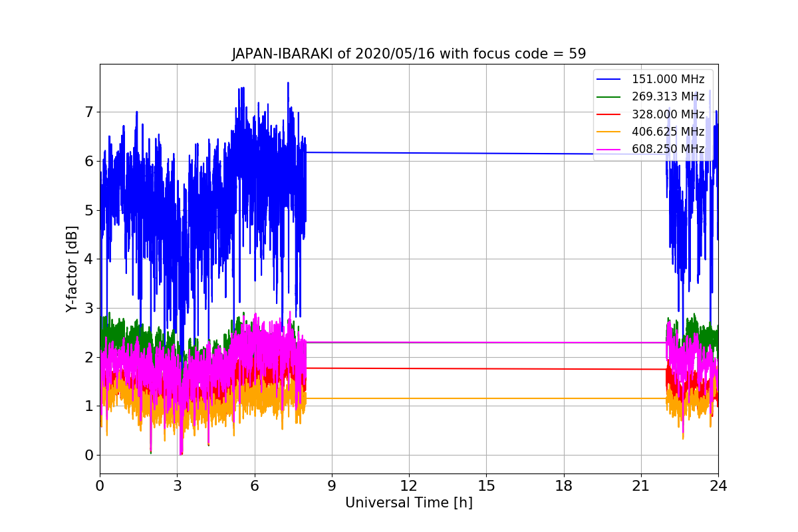
Task: Click x-axis tick label 3
Action: coord(177,486)
